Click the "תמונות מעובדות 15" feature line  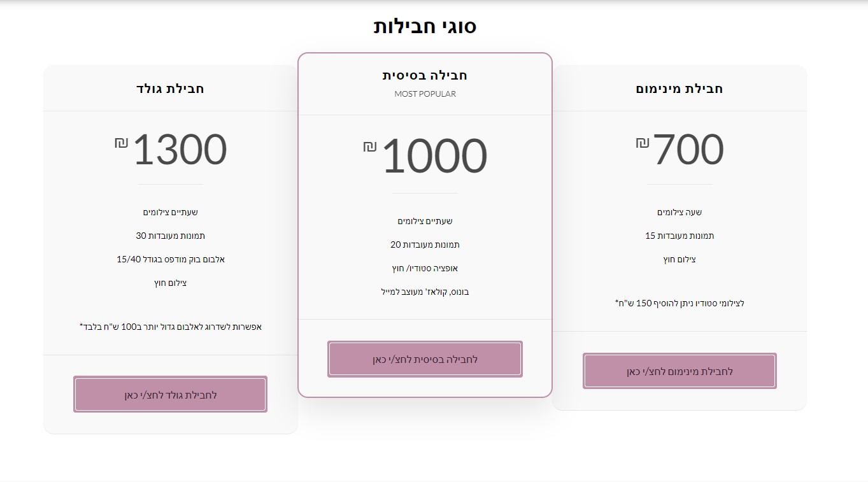[679, 236]
